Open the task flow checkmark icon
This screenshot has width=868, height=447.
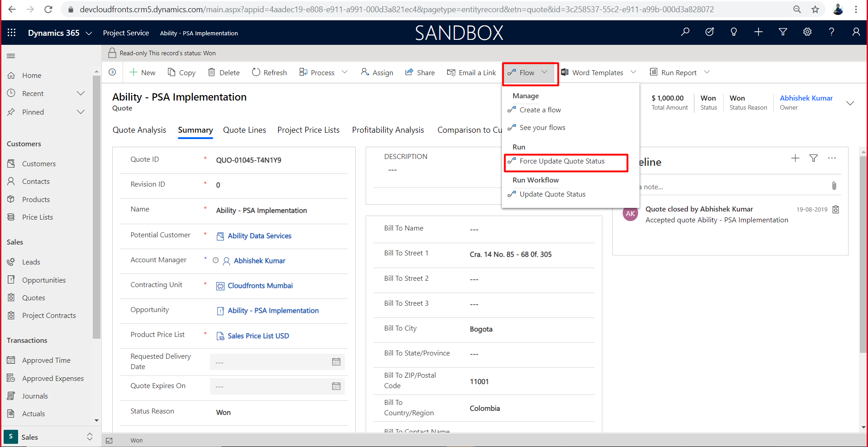710,32
